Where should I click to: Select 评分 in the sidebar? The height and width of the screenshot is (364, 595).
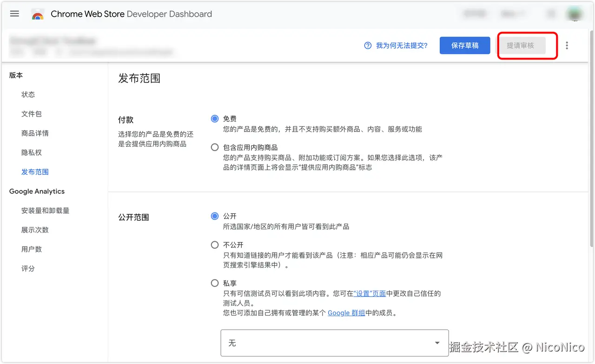(x=28, y=268)
